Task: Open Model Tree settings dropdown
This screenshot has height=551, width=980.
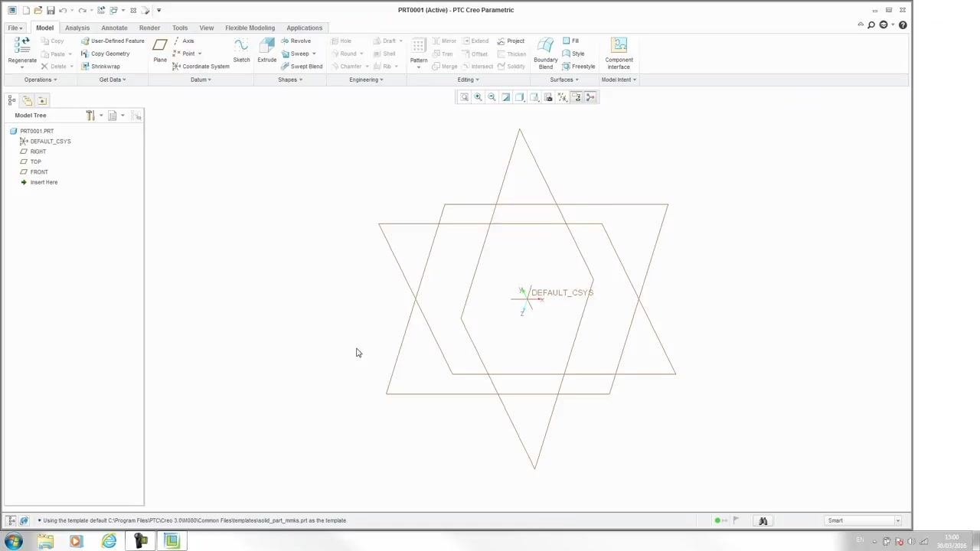Action: tap(93, 116)
